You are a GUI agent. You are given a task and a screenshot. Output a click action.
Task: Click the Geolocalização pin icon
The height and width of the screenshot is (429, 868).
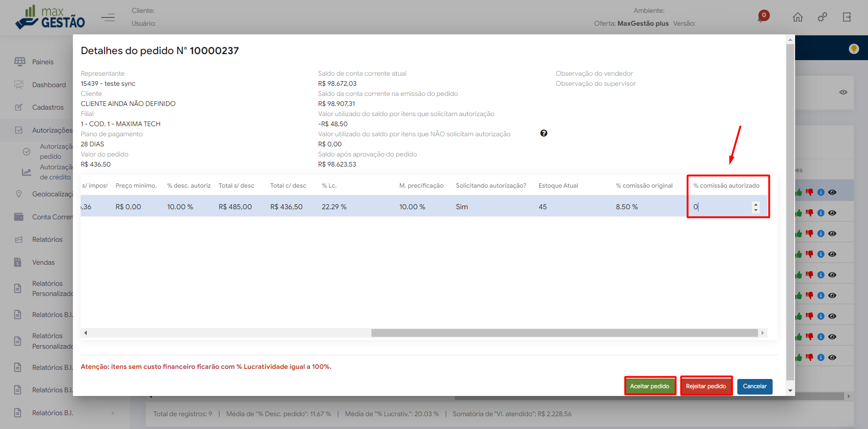[x=19, y=194]
